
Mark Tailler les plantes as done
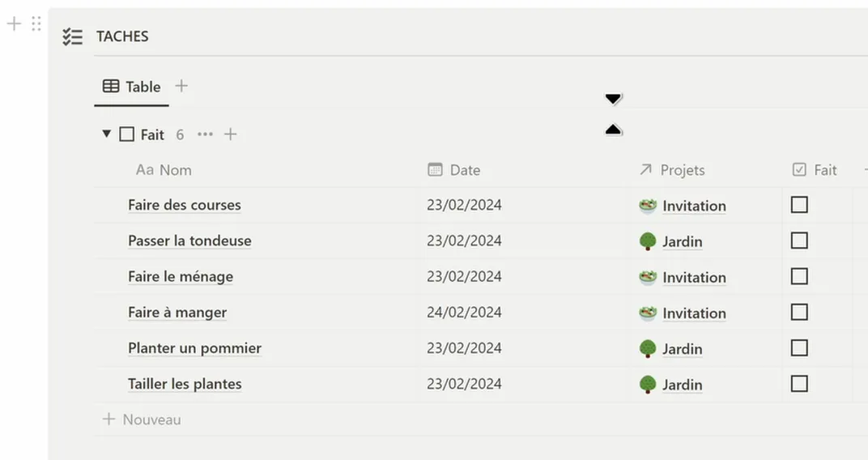point(799,384)
